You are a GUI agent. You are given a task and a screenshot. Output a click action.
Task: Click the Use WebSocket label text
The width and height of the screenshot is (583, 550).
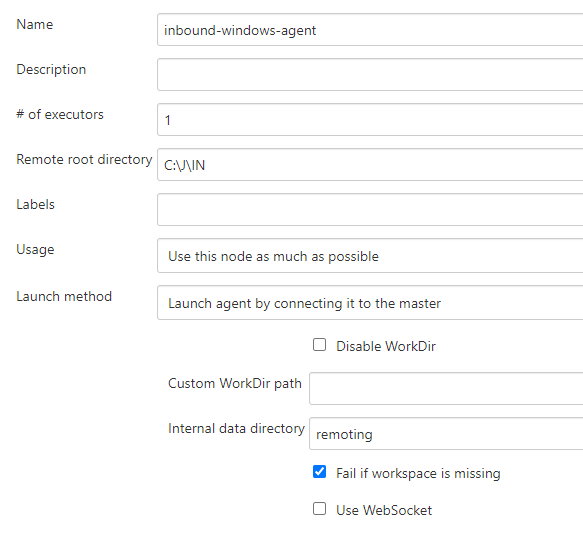384,510
